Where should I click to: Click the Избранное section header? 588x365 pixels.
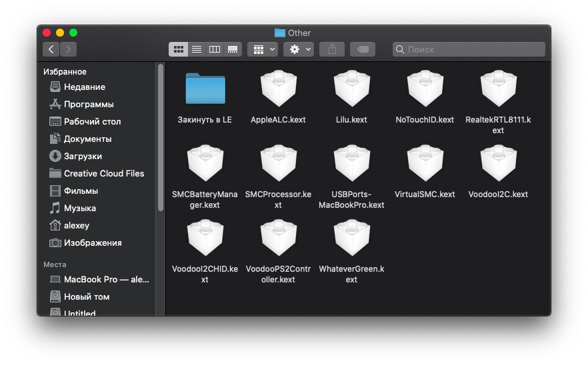65,71
